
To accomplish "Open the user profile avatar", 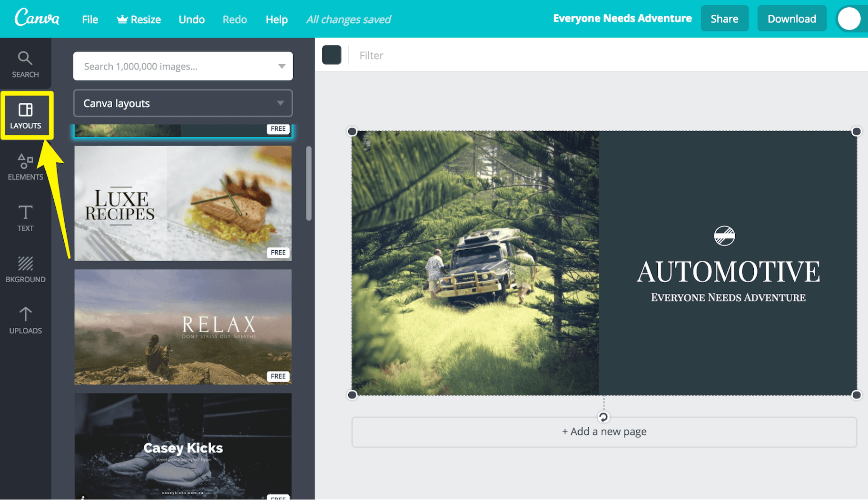I will point(849,19).
